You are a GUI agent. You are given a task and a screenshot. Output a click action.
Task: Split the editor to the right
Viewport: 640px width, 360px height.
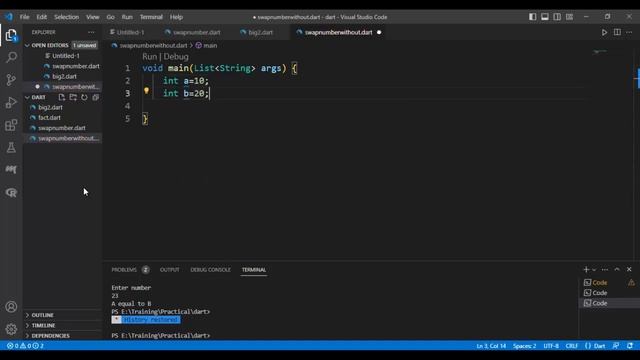(617, 32)
